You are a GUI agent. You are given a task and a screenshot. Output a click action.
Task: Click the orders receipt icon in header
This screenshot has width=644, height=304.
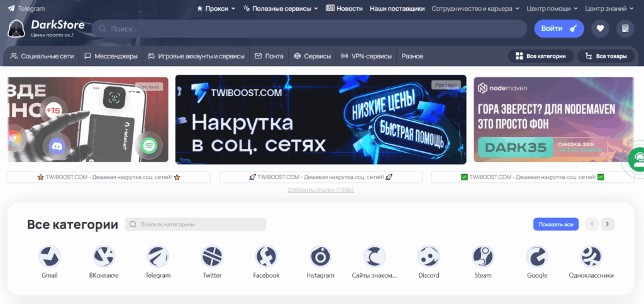click(x=625, y=28)
